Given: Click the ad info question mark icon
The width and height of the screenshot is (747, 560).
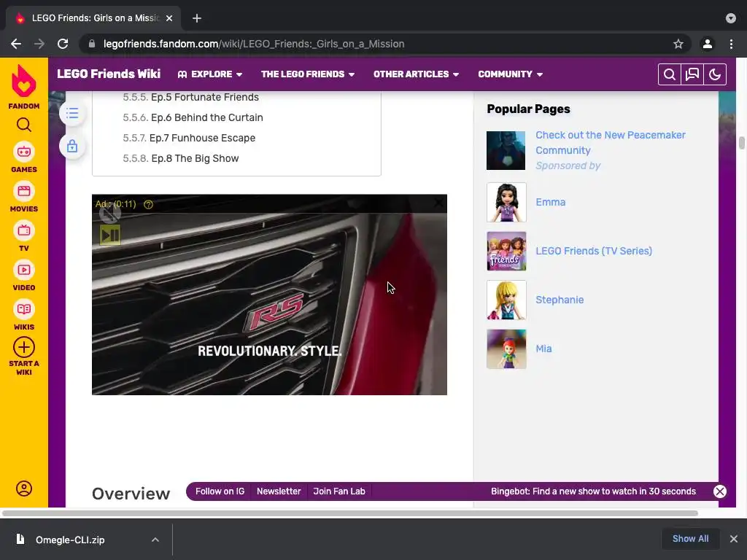Looking at the screenshot, I should [x=149, y=204].
